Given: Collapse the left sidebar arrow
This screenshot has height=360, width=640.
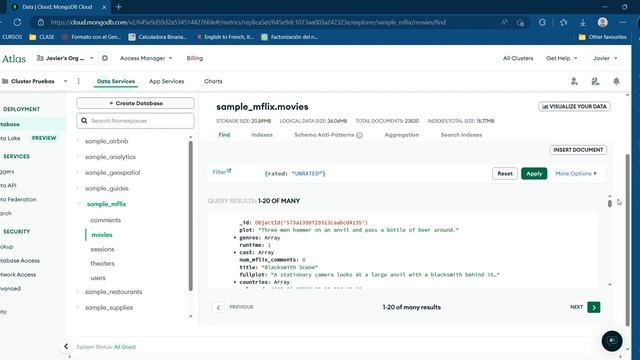Looking at the screenshot, I should 66,347.
